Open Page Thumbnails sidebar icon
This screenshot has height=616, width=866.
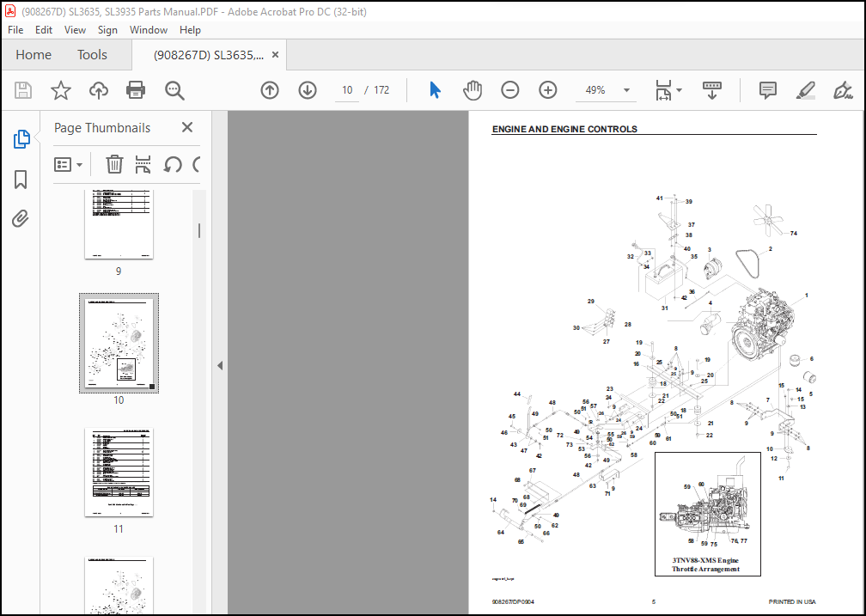(21, 139)
